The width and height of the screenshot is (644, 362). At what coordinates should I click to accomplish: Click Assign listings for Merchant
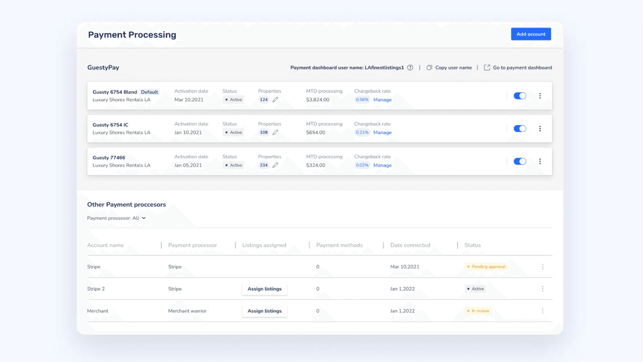(x=265, y=311)
